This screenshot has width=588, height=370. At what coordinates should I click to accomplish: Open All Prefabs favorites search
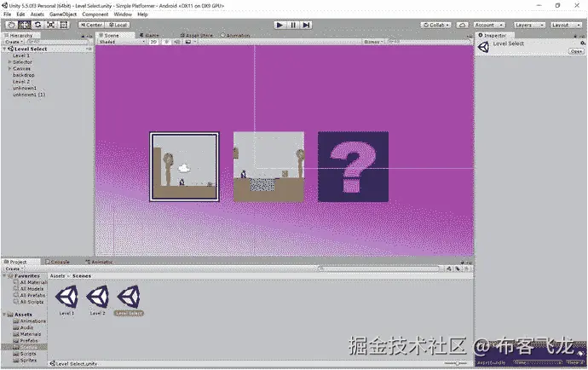click(x=29, y=295)
